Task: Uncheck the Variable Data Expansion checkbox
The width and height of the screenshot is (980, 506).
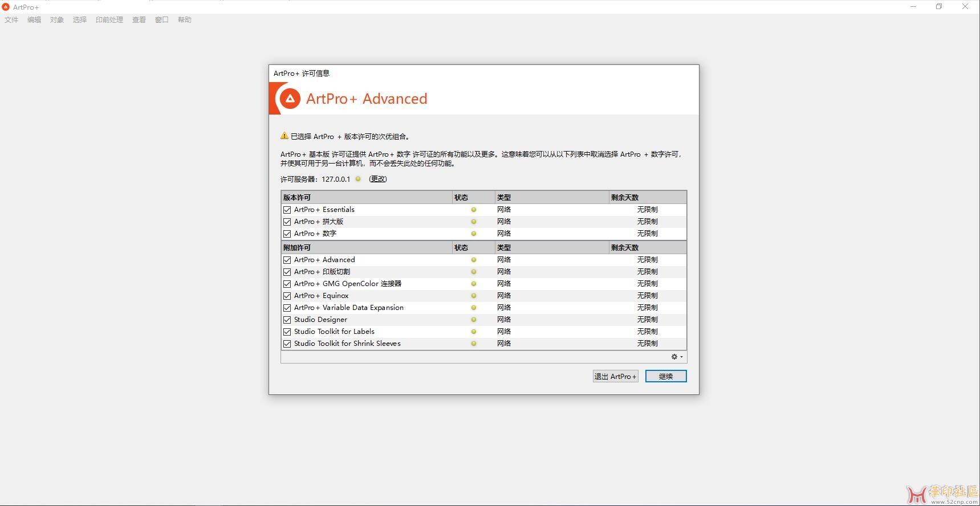Action: [x=287, y=308]
